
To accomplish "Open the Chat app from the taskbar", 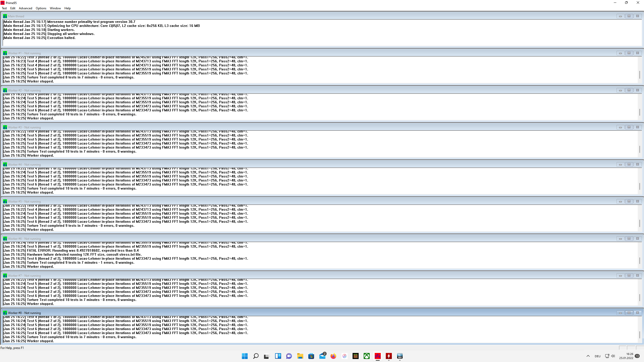I will (x=289, y=356).
